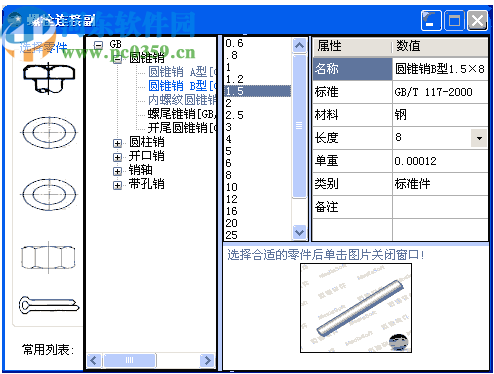Select 螺尾锥销 tree item
The width and height of the screenshot is (494, 374).
click(182, 114)
